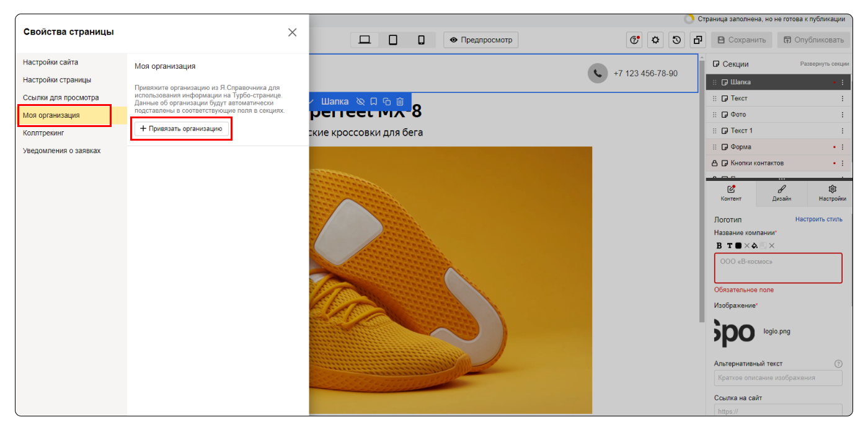Open page properties gear icon in toolbar
This screenshot has width=868, height=430.
click(x=655, y=40)
